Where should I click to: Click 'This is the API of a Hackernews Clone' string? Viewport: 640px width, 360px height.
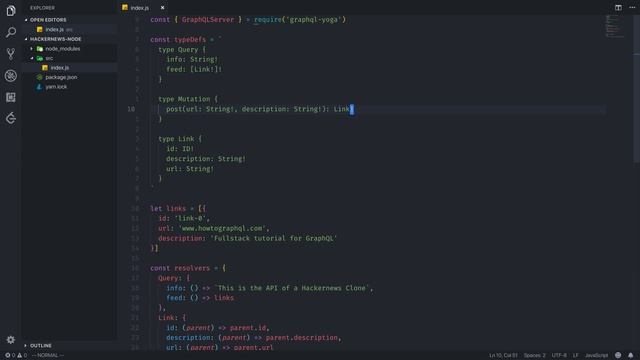tap(292, 288)
